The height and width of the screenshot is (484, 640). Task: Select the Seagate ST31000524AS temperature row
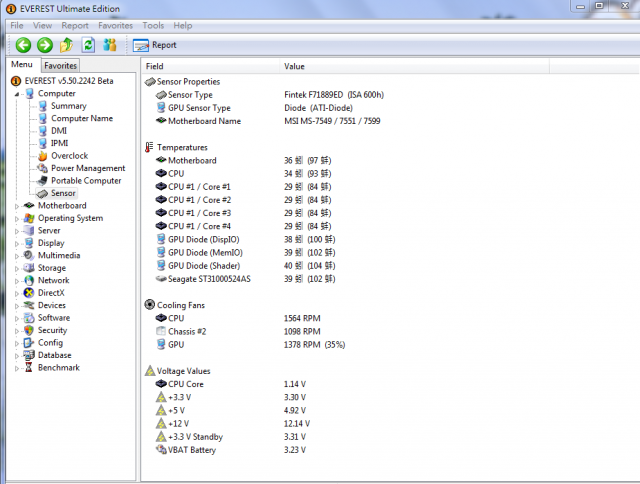tap(245, 279)
